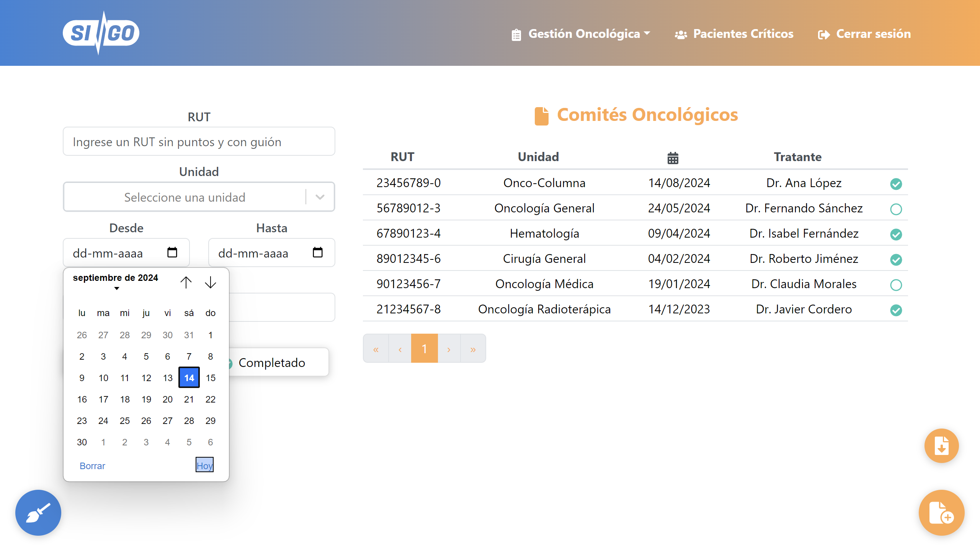This screenshot has width=980, height=551.
Task: Click the RUT input field
Action: (199, 142)
